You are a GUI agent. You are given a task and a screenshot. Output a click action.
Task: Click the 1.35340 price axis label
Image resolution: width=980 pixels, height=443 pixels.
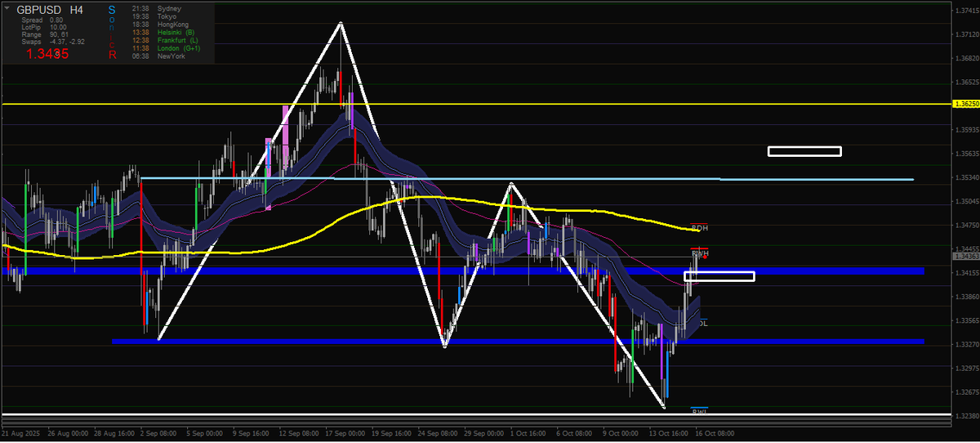coord(965,177)
